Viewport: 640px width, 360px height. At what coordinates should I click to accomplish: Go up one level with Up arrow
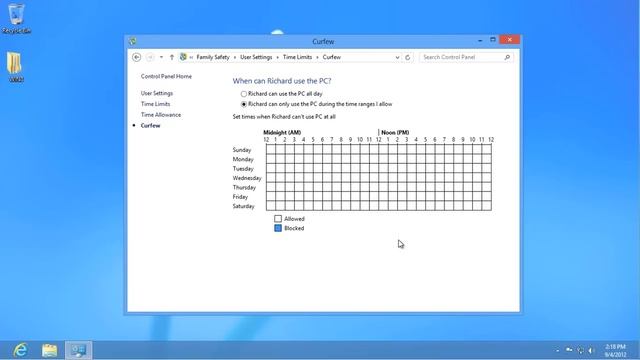[172, 57]
